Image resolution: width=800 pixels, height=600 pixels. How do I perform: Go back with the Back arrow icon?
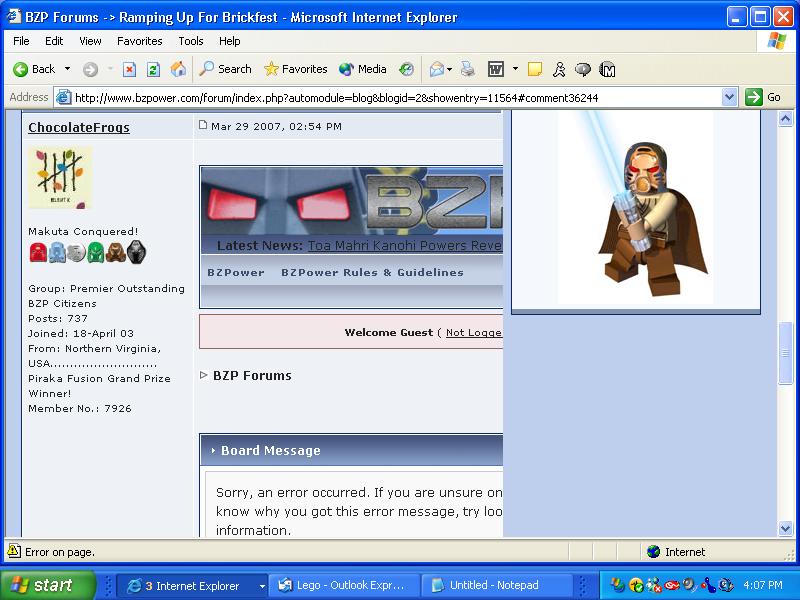pyautogui.click(x=20, y=69)
